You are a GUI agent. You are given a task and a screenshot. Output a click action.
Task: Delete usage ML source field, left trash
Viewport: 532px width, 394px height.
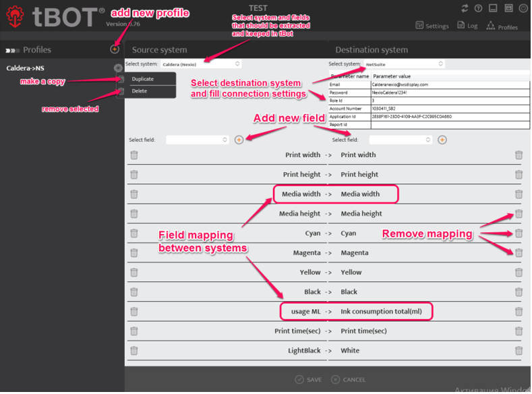click(x=134, y=312)
